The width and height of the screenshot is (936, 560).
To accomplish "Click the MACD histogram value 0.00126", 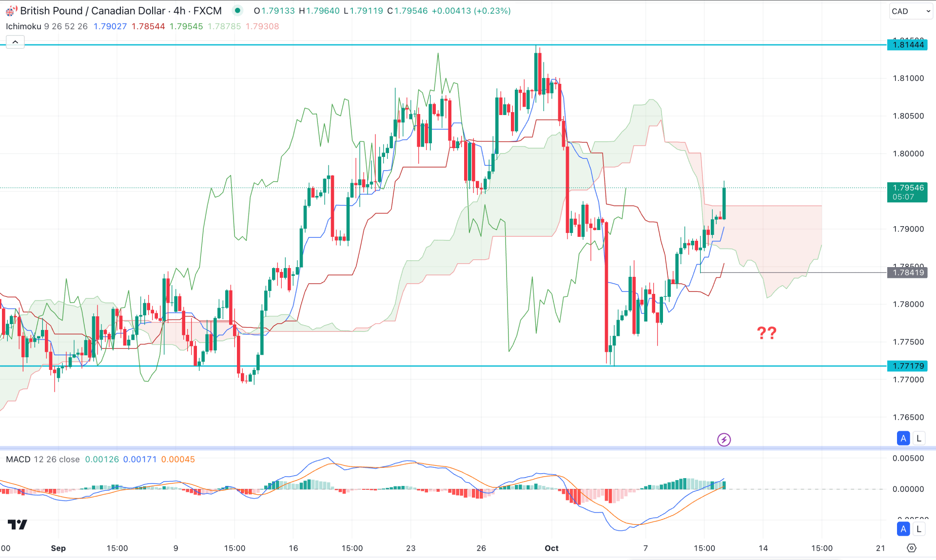I will tap(102, 459).
